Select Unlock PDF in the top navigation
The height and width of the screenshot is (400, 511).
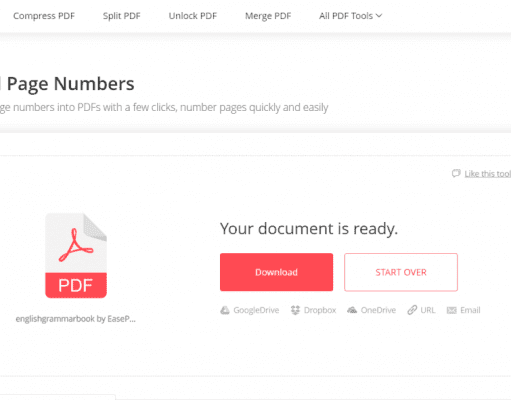point(193,16)
